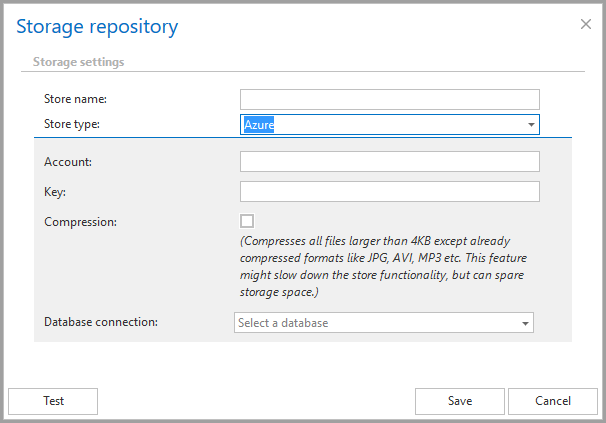Click the 'Key:' label
The image size is (606, 423).
click(x=55, y=192)
